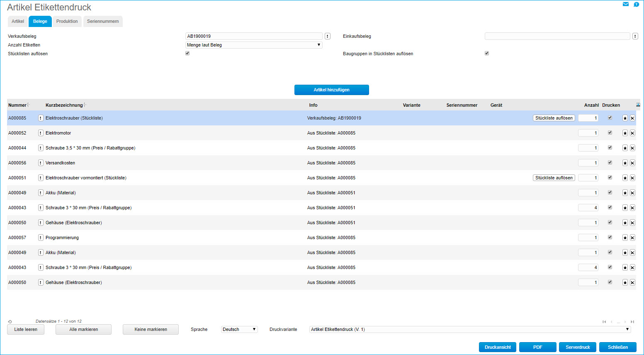Open the Sprache dropdown showing Deutsch
Viewport: 644px width, 355px height.
239,329
